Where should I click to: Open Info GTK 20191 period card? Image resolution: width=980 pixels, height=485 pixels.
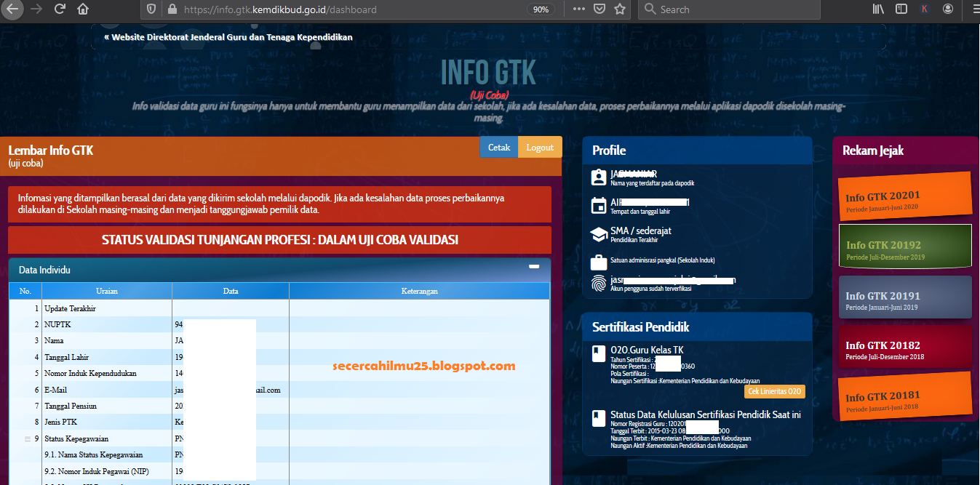pyautogui.click(x=905, y=297)
